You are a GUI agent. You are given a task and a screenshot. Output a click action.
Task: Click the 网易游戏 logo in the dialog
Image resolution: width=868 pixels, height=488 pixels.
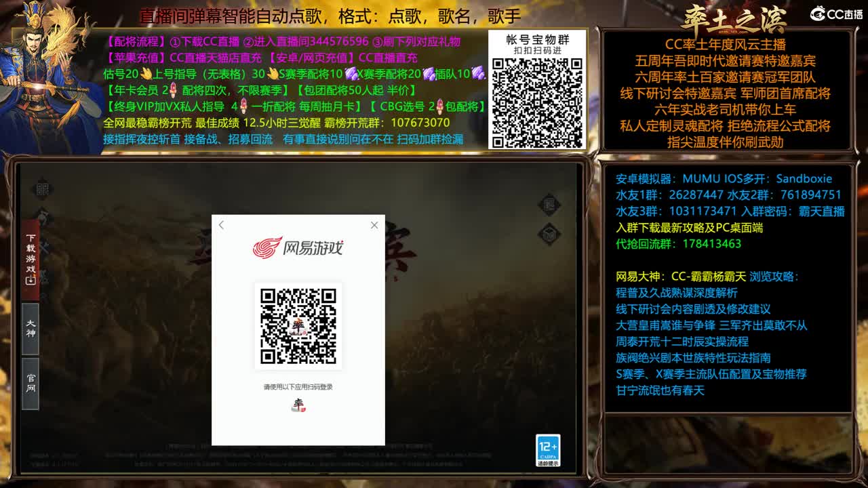(x=298, y=247)
